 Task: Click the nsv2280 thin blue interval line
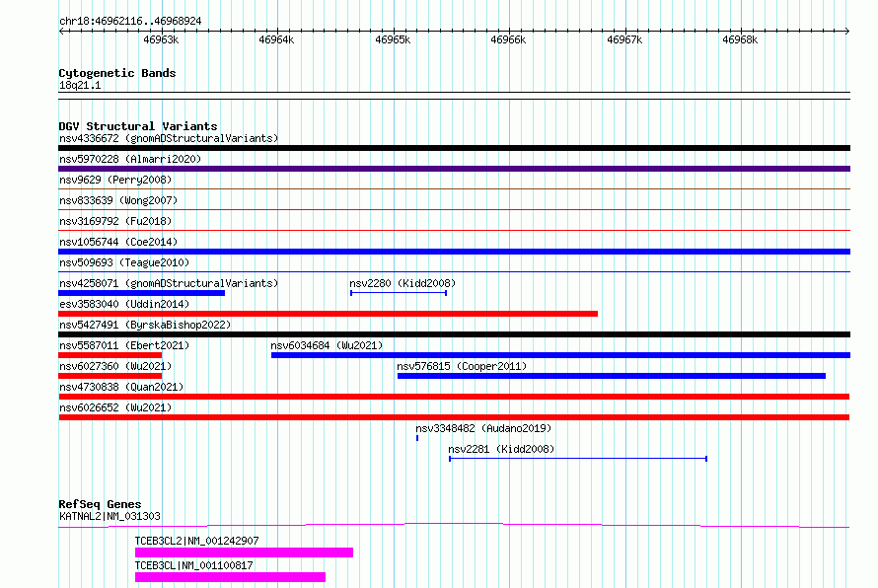pos(399,293)
